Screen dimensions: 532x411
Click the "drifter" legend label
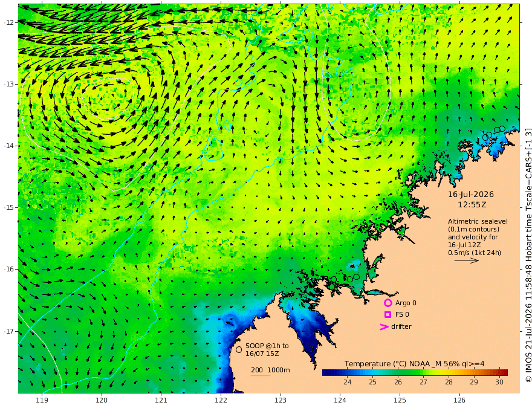pos(401,326)
